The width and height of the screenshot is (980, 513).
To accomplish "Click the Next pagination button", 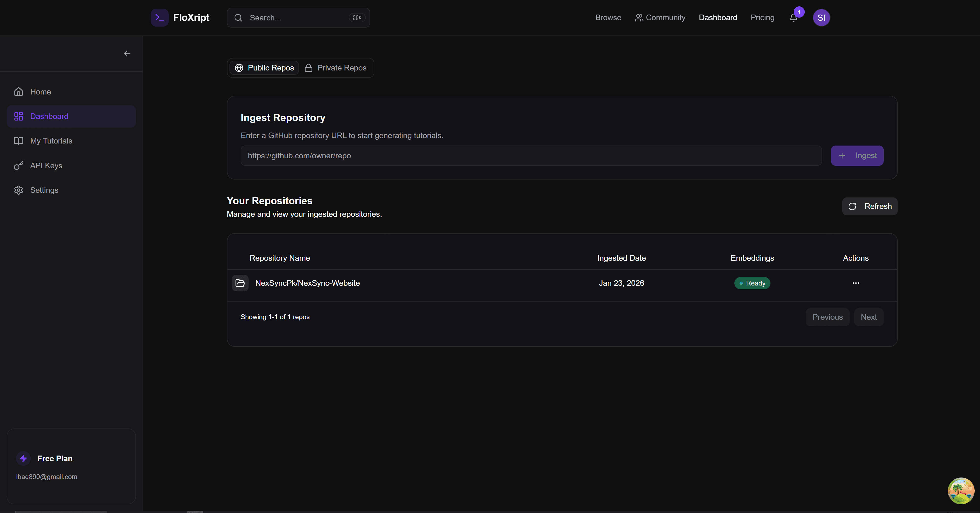I will (x=869, y=317).
